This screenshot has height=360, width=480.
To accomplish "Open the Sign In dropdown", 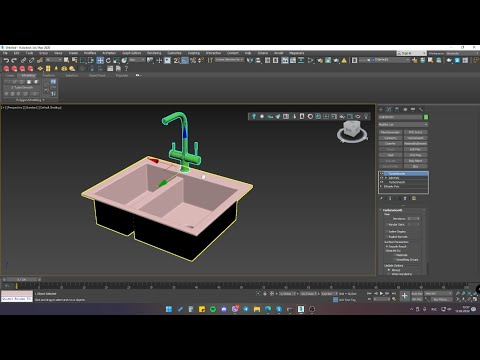I will (x=411, y=53).
